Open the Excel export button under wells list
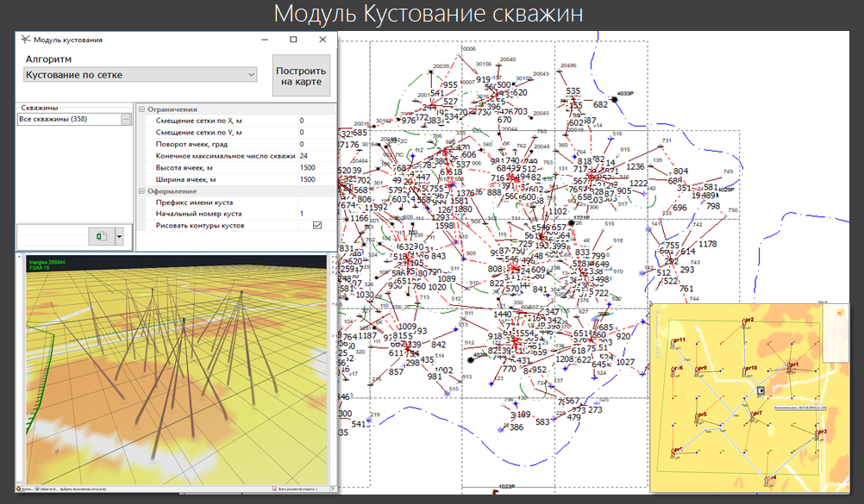 [x=102, y=236]
